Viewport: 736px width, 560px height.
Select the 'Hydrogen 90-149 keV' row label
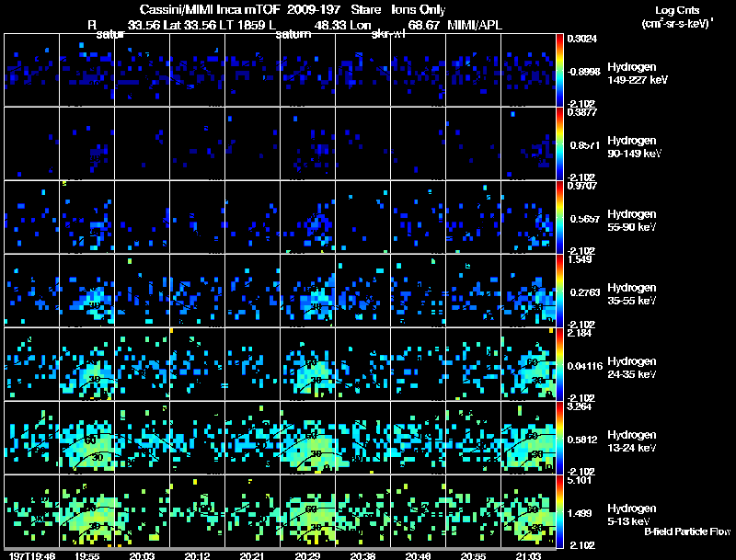[x=634, y=147]
